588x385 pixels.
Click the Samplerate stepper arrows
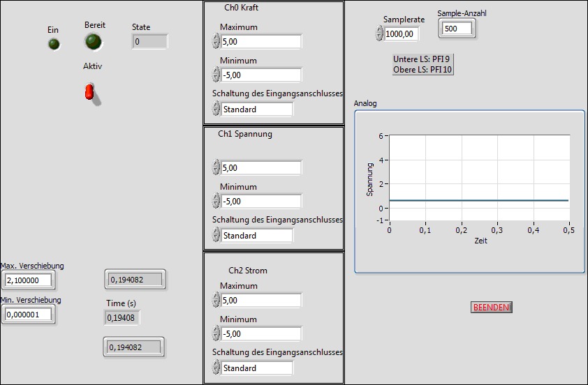point(379,33)
